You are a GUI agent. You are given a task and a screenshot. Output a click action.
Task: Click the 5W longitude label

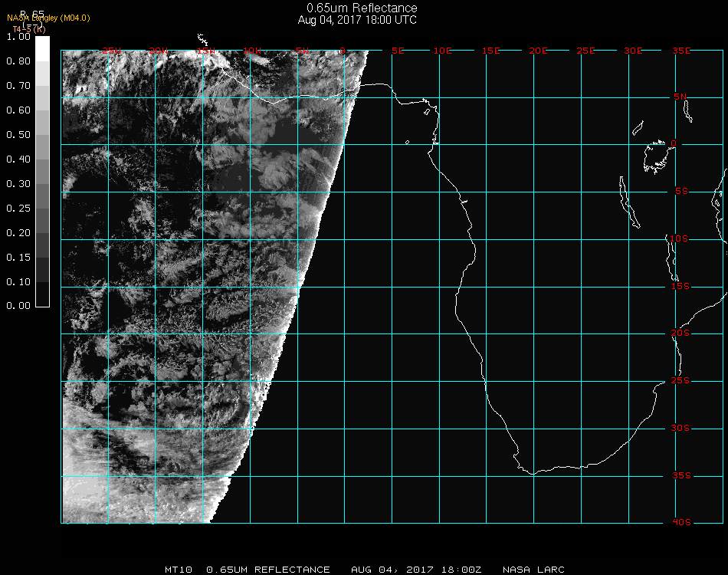click(x=303, y=51)
